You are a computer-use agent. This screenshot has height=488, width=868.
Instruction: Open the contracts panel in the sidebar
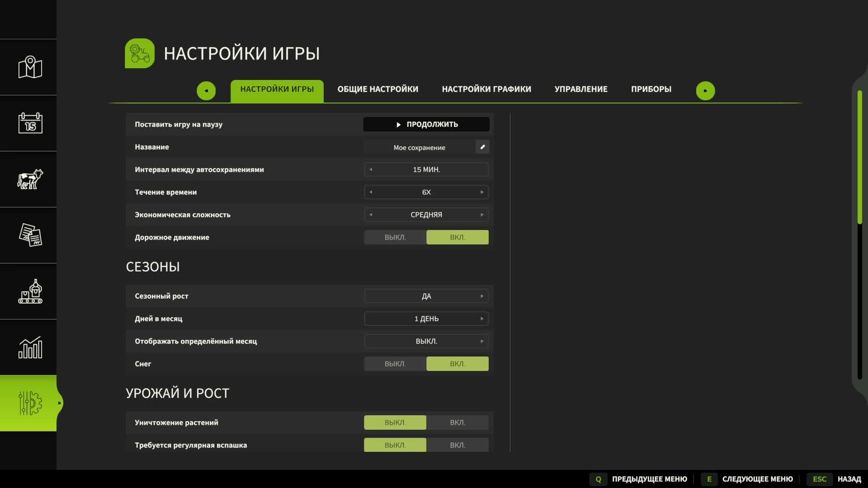point(28,235)
